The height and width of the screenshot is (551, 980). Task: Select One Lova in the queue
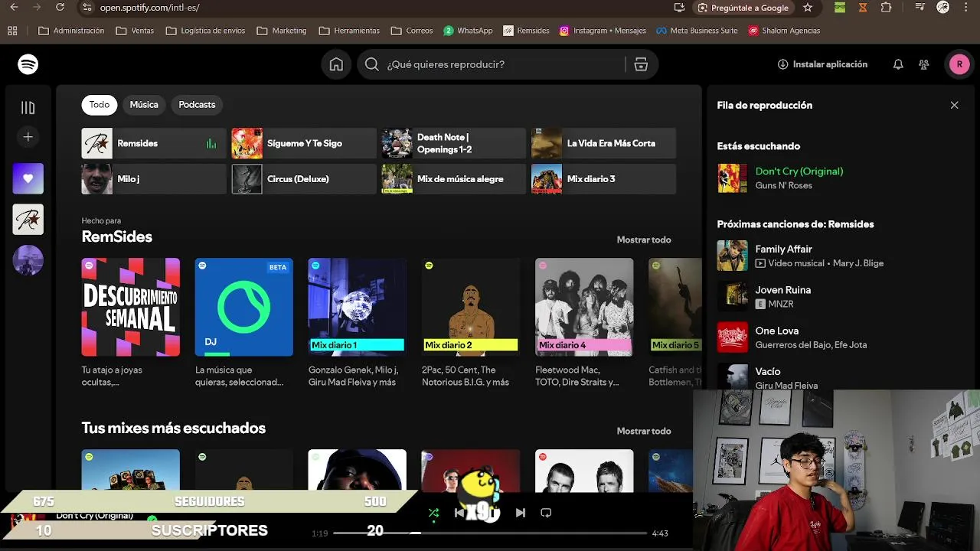click(x=777, y=331)
